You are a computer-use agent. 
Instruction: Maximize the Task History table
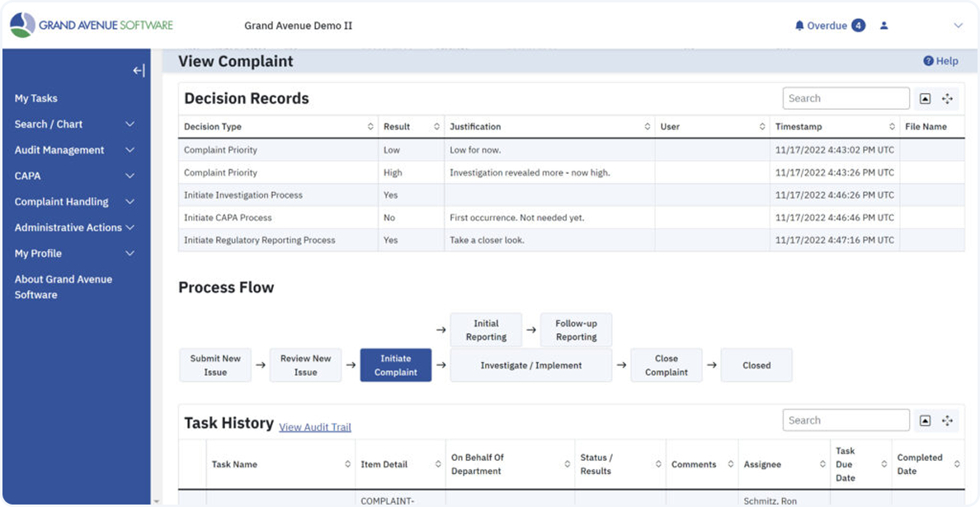point(947,420)
